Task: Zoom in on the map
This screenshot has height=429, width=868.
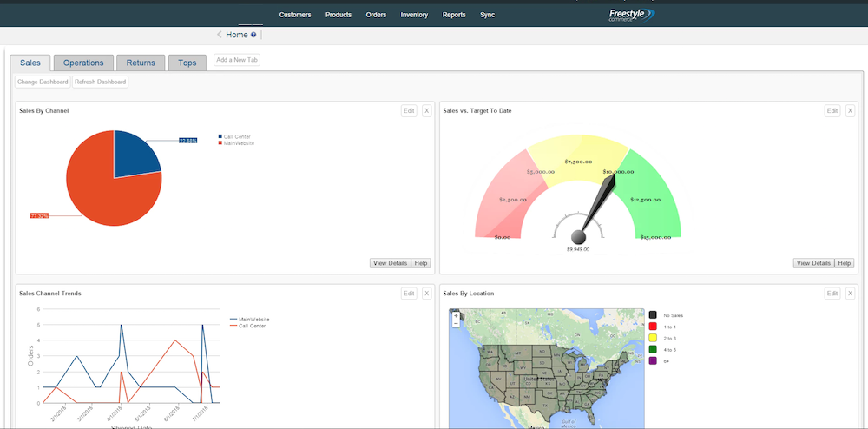Action: pyautogui.click(x=456, y=316)
